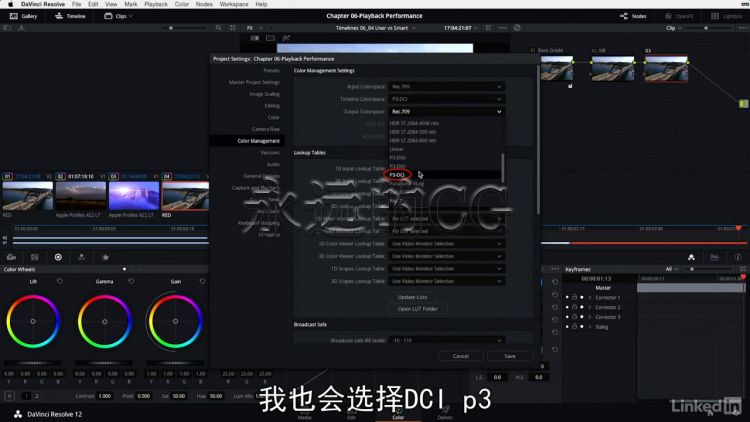Choose P3-DCI from the colorspace list
Viewport: 750px width, 422px height.
(x=397, y=175)
